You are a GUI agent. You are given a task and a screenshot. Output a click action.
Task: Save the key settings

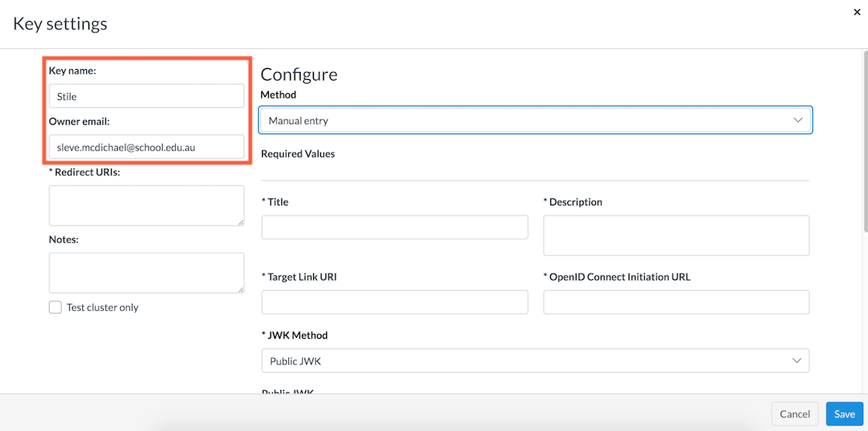[845, 414]
